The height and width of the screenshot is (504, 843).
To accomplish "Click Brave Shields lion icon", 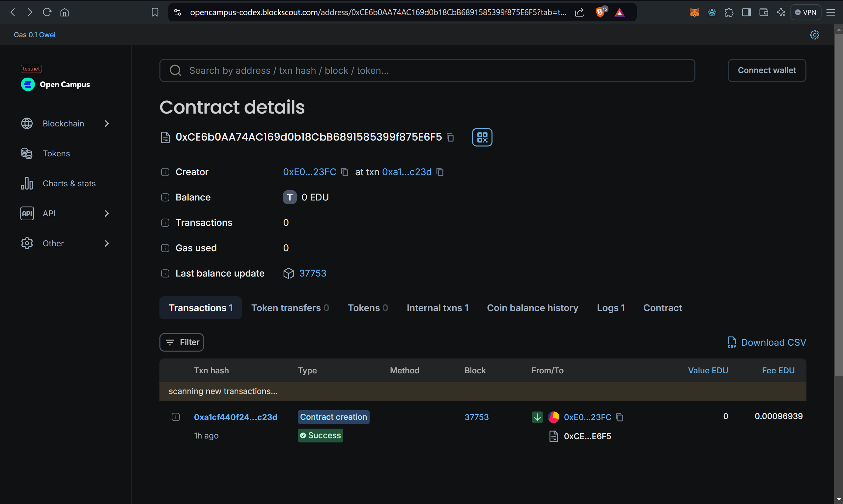I will click(x=601, y=13).
